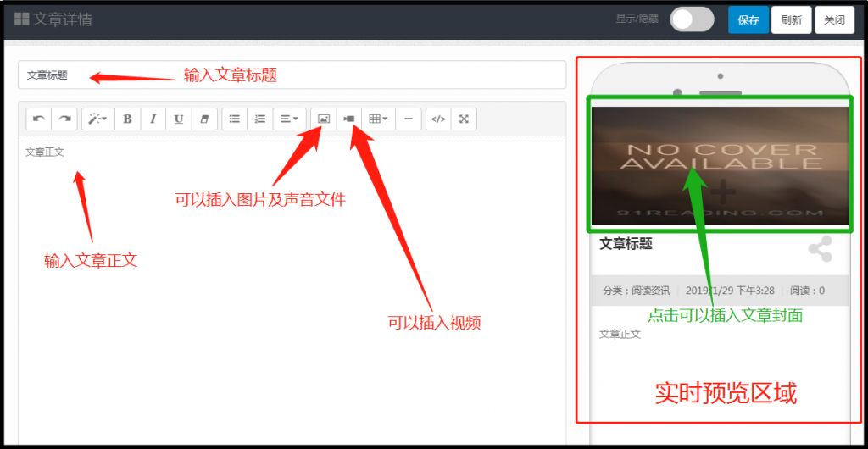Enter fullscreen editor mode
Image resolution: width=868 pixels, height=449 pixels.
464,119
